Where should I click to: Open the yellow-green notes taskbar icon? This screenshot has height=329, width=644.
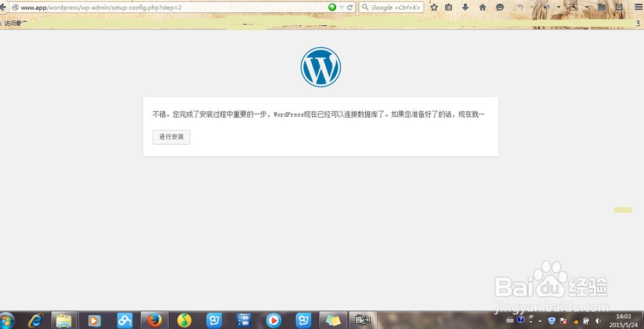tap(333, 321)
